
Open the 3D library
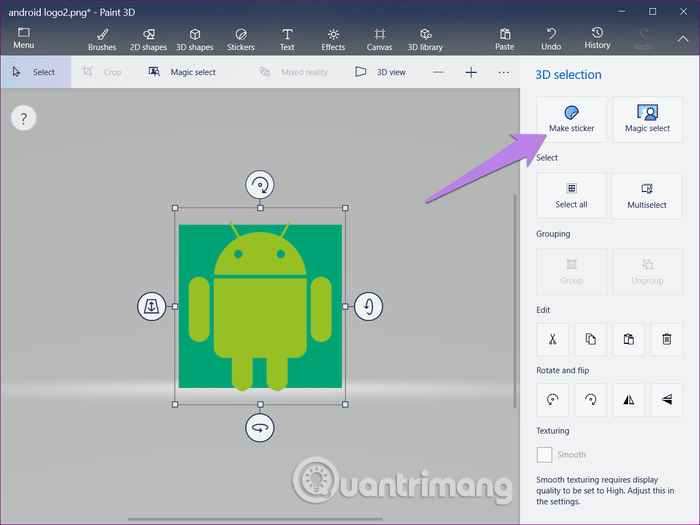point(425,39)
